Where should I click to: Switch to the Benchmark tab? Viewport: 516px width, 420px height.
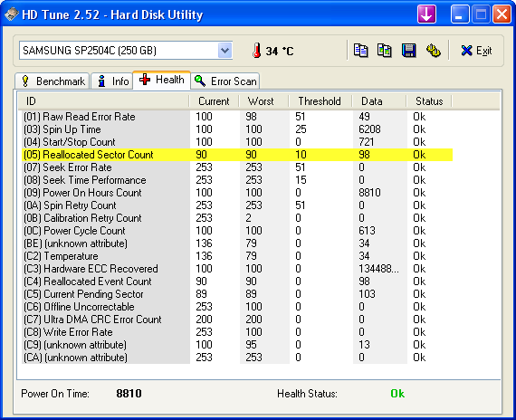pyautogui.click(x=53, y=81)
